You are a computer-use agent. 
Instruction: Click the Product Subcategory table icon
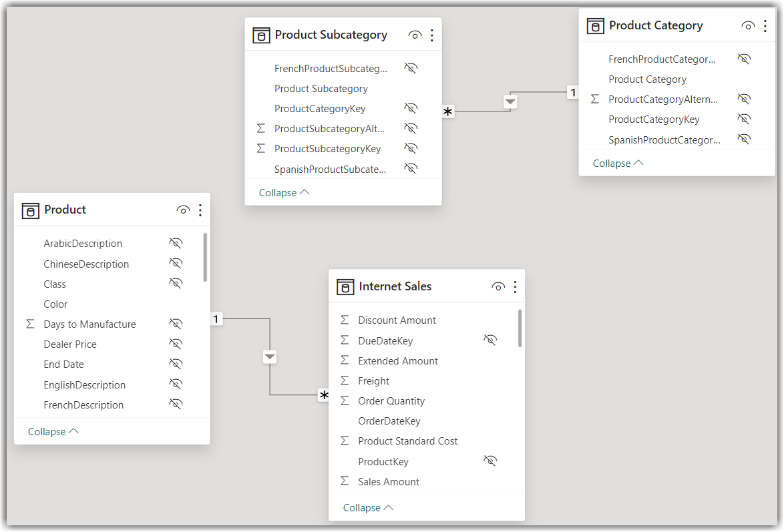coord(261,35)
